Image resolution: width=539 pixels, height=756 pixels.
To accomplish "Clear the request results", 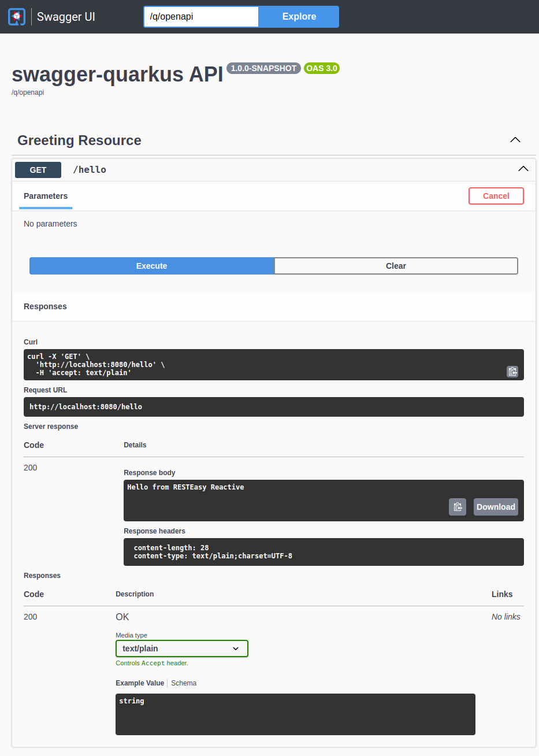I will point(396,266).
